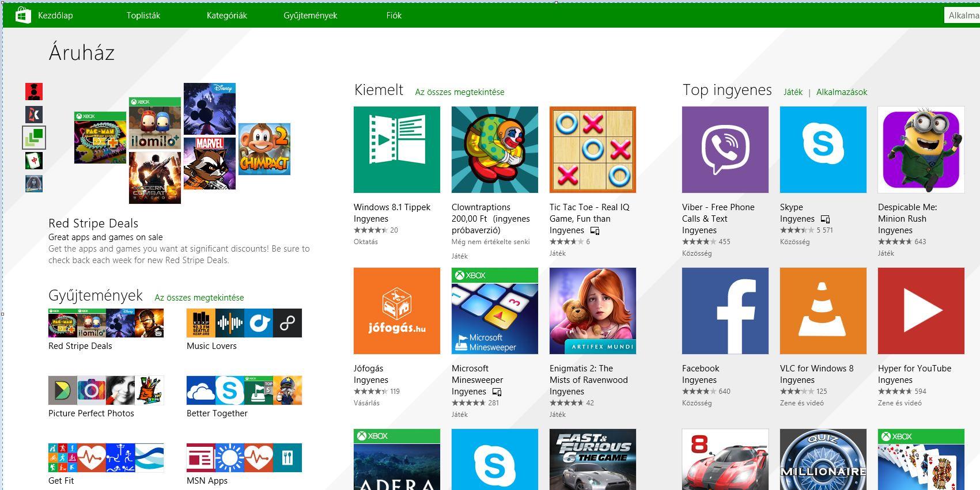This screenshot has height=490, width=980.
Task: Click the '200,00 Ft (ingyenes próbaverzió)' price text
Action: point(491,225)
